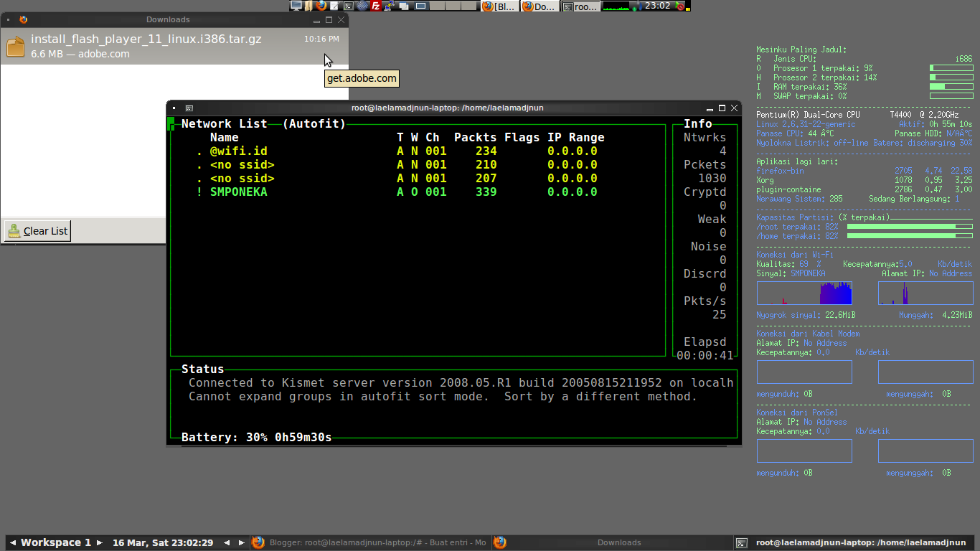This screenshot has height=551, width=980.
Task: Click the left arrow after the bottom clock
Action: click(x=227, y=542)
